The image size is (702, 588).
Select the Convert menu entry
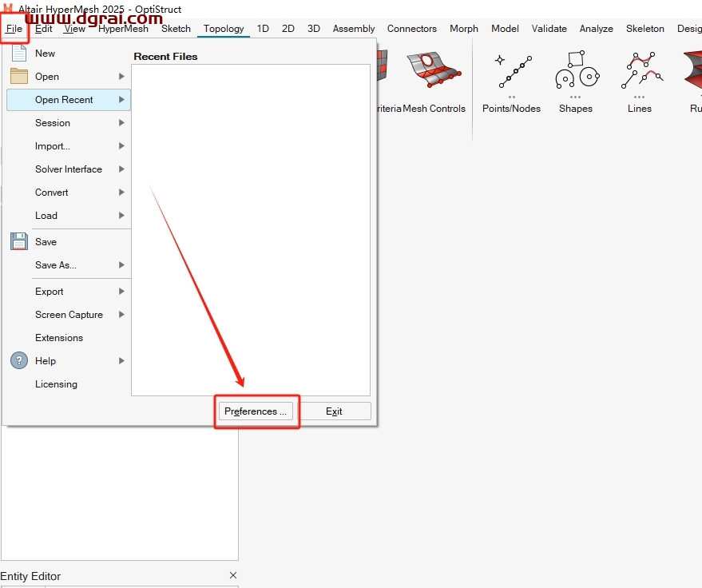[x=69, y=192]
